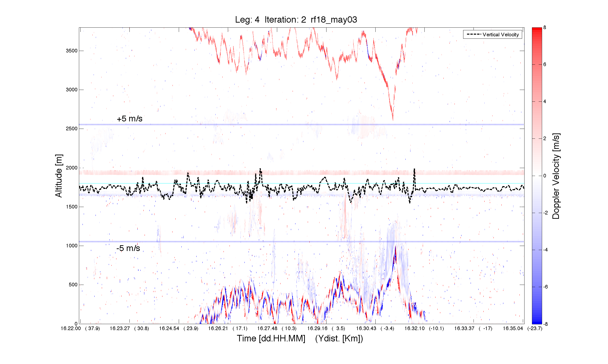Click the time tick label '16.30.43'

point(366,328)
